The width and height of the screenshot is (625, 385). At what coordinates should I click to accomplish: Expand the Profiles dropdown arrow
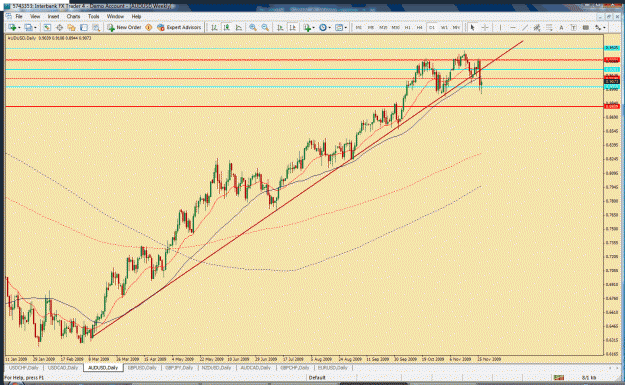[x=35, y=28]
